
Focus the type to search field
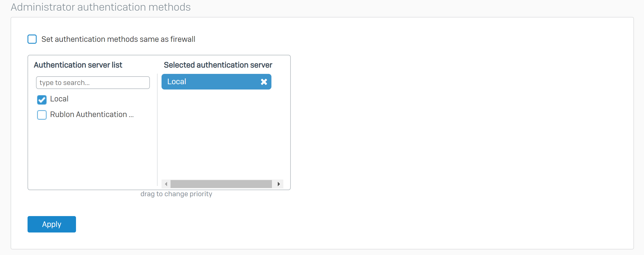pos(93,83)
